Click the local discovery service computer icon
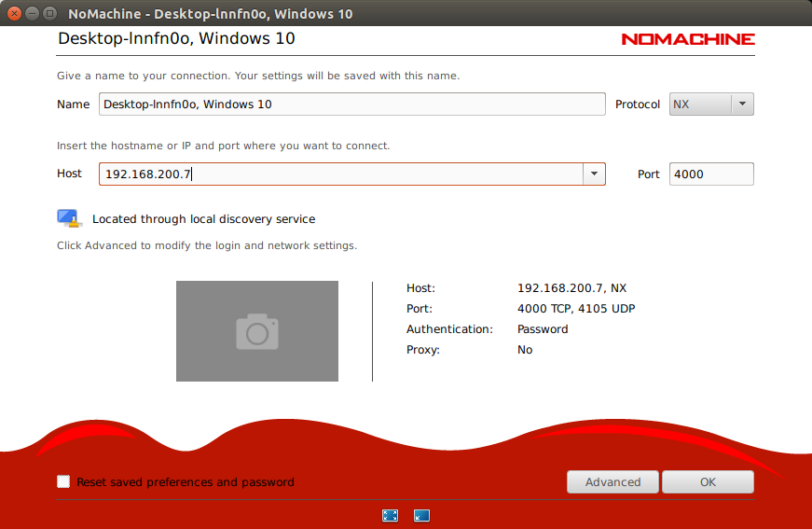The width and height of the screenshot is (812, 529). tap(69, 218)
